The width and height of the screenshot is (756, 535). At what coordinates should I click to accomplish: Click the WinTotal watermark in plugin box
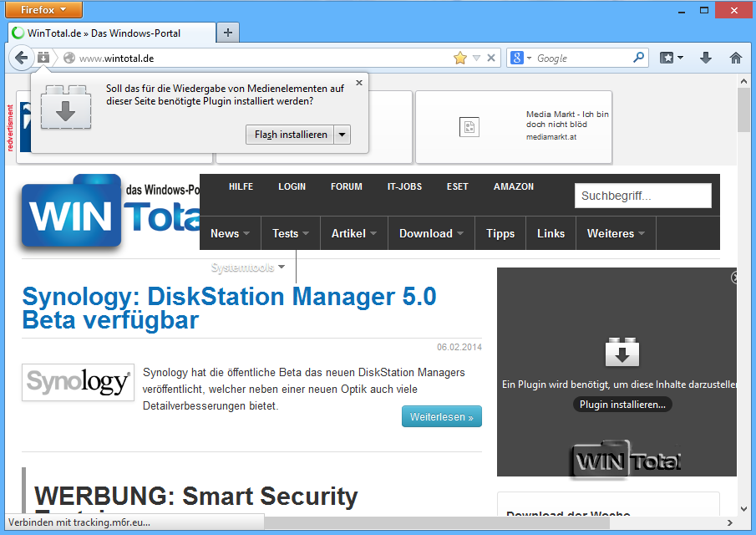(x=627, y=459)
